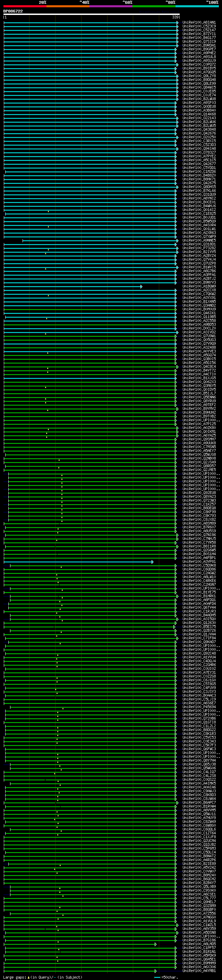Image resolution: width=222 pixels, height=980 pixels.
Task: Select hit label UniRef100_A9NNE5
Action: (x=199, y=241)
